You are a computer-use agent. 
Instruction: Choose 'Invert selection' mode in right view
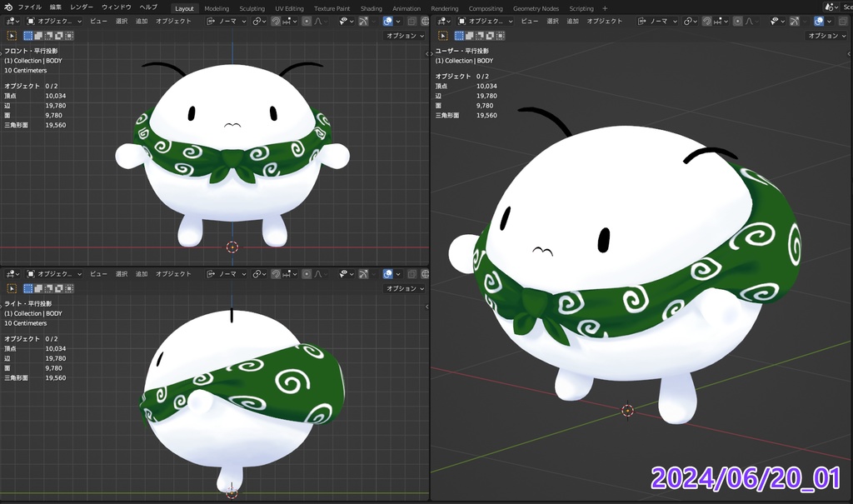59,288
